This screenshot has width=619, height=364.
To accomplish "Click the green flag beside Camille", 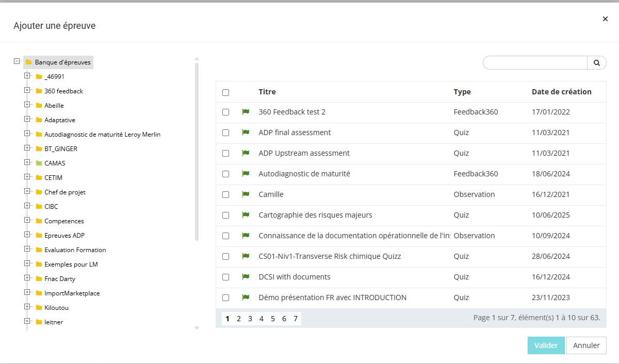I will click(x=246, y=194).
